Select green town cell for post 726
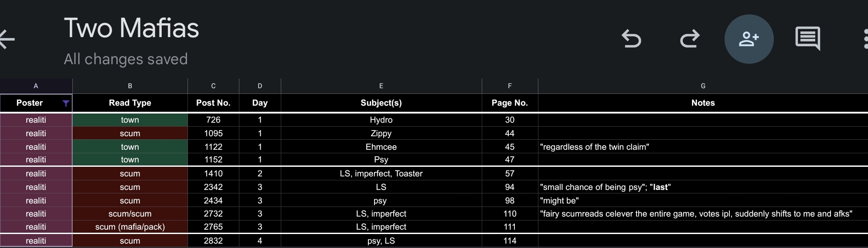868x248 pixels. click(x=130, y=120)
